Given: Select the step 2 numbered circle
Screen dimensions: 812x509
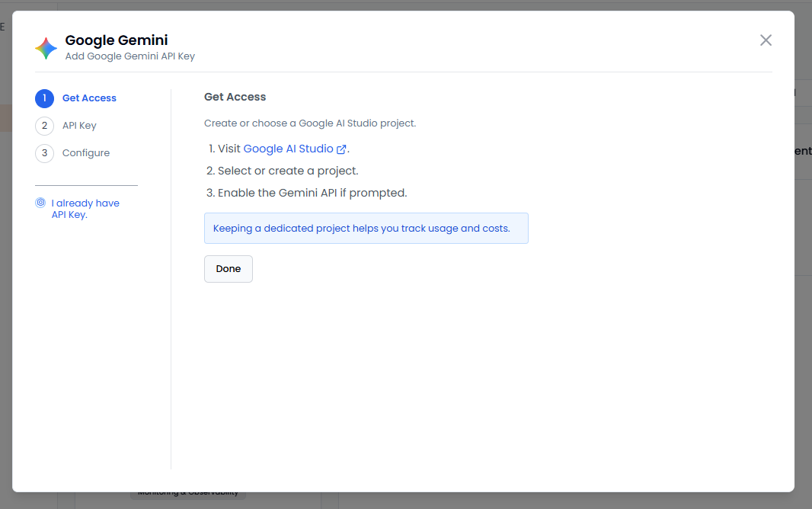Looking at the screenshot, I should pyautogui.click(x=44, y=126).
